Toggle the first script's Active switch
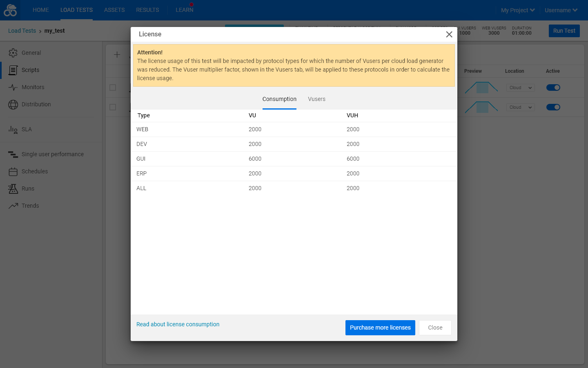588x368 pixels. point(553,88)
